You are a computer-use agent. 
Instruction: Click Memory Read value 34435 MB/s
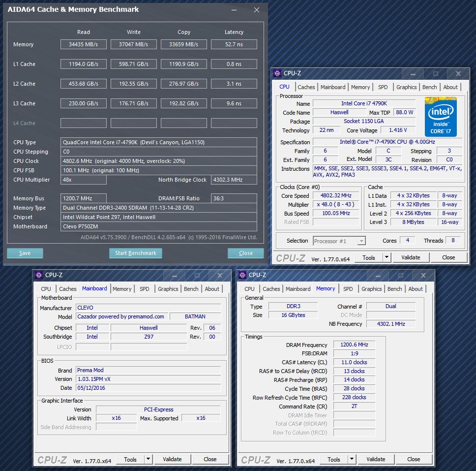click(84, 44)
